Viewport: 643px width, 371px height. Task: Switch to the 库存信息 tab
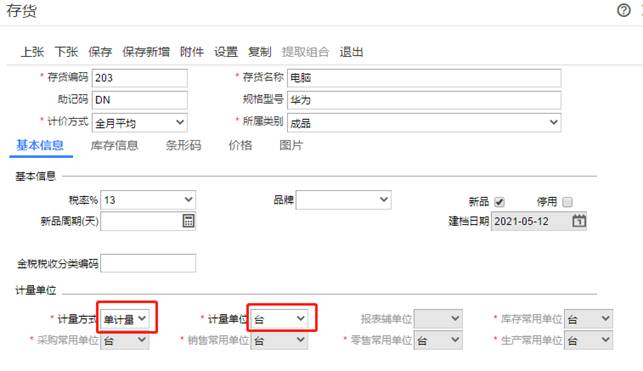(x=114, y=145)
